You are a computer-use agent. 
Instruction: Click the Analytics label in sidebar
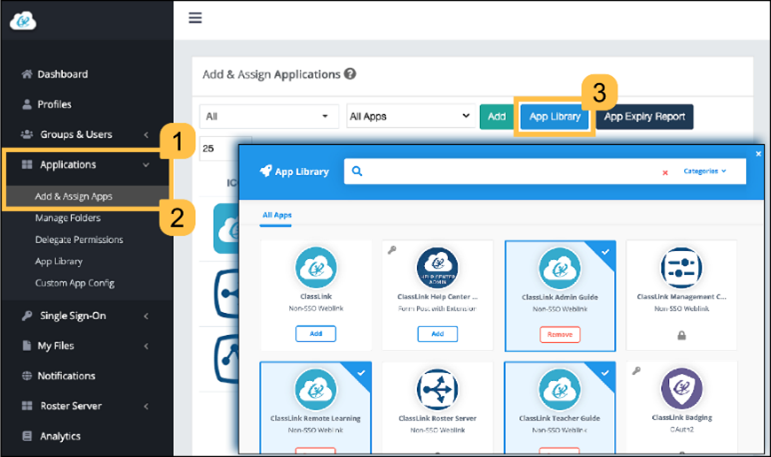pos(60,436)
